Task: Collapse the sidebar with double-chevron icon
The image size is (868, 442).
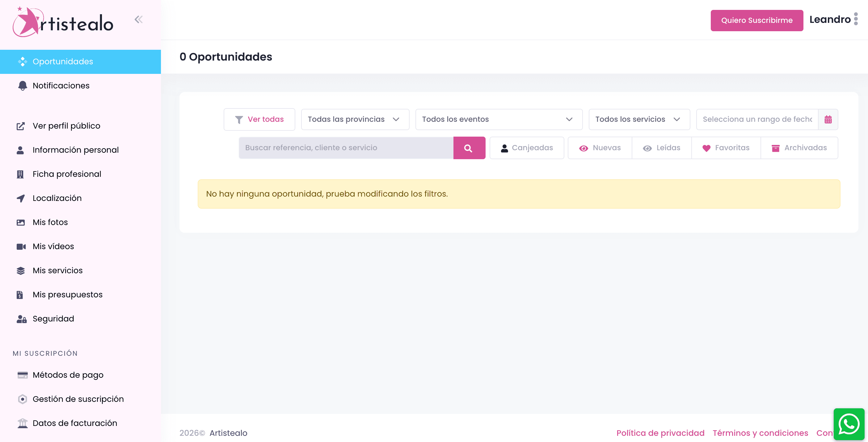Action: pos(138,19)
